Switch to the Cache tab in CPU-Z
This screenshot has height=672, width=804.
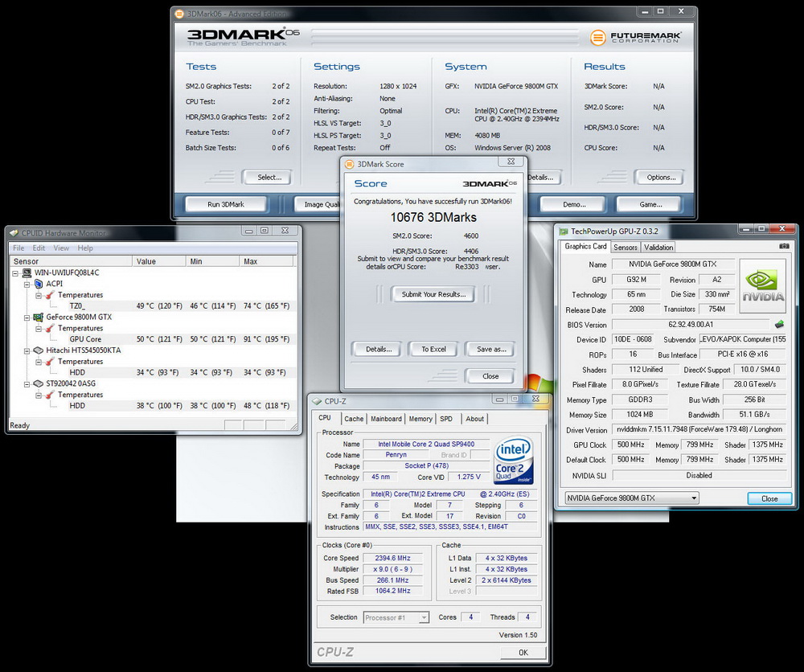click(354, 419)
